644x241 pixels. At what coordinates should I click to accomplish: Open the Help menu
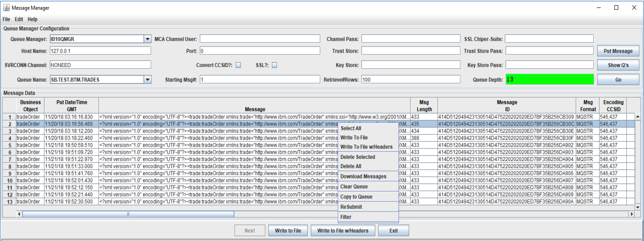tap(33, 19)
